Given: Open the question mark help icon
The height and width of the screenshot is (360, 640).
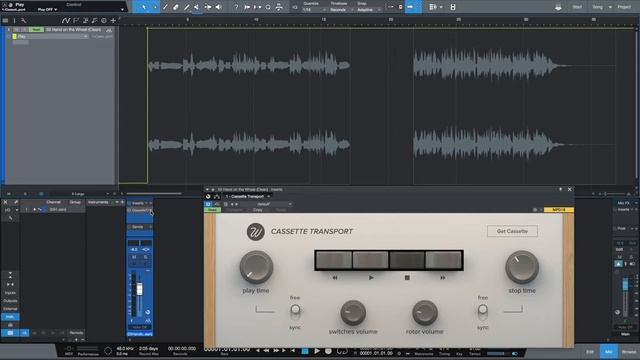Looking at the screenshot, I should pos(236,7).
